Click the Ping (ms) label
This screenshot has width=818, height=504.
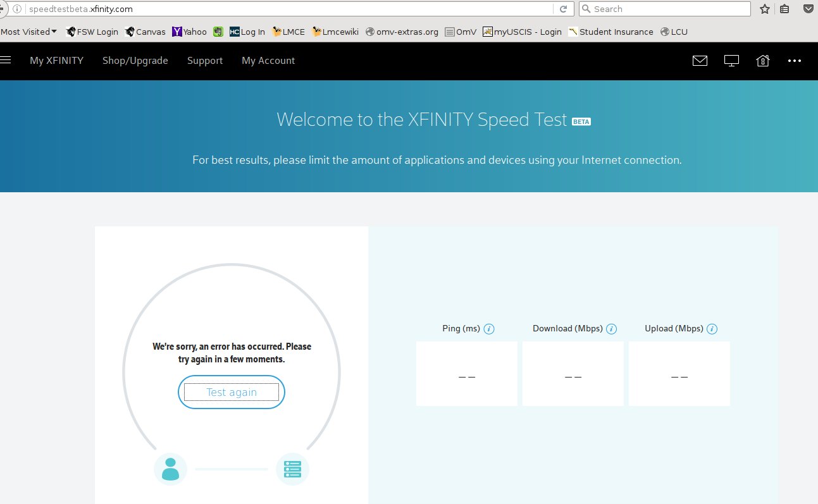pyautogui.click(x=461, y=329)
